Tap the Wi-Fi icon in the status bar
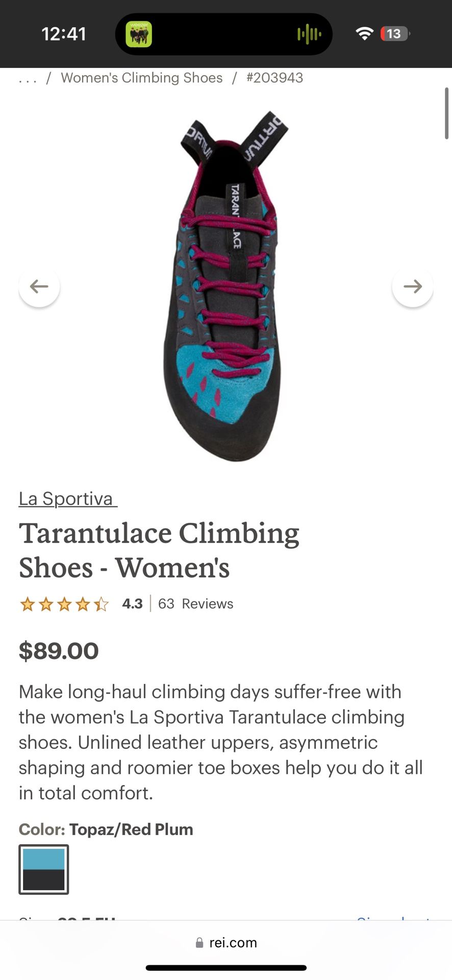 364,33
